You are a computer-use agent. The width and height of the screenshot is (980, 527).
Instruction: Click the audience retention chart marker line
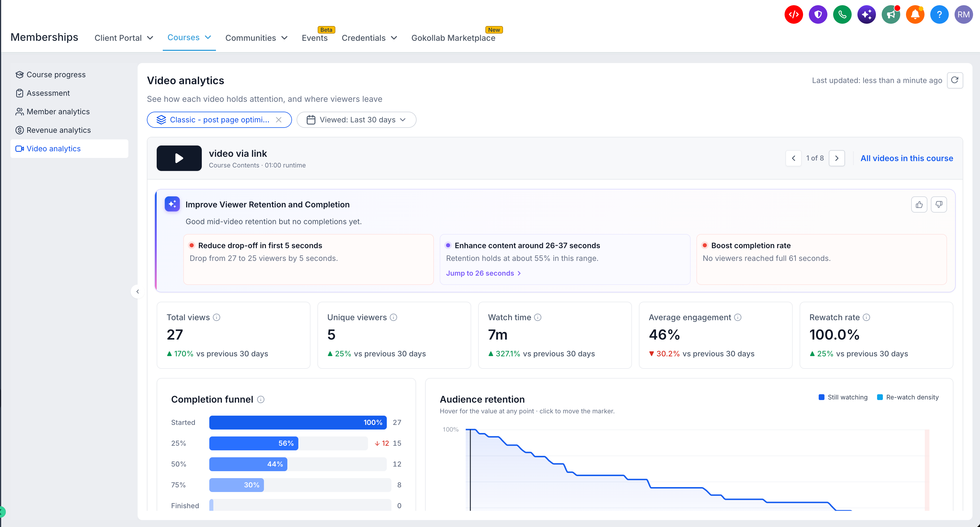470,470
